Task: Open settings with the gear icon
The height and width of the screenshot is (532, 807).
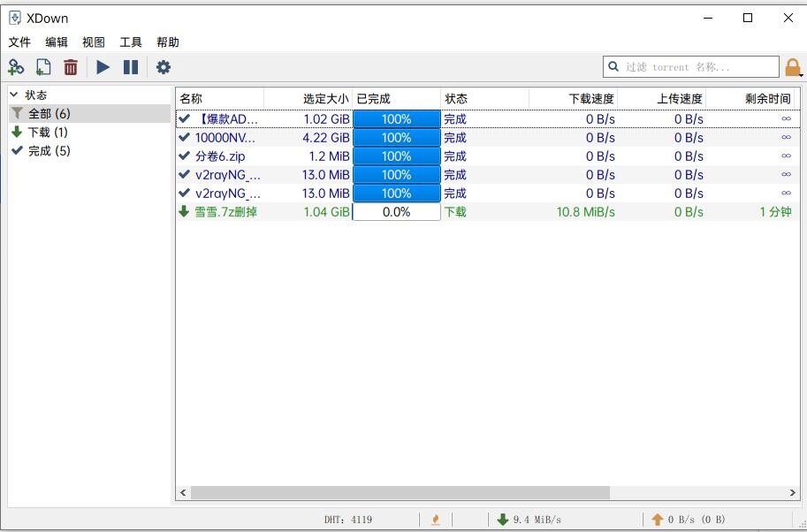Action: click(164, 67)
